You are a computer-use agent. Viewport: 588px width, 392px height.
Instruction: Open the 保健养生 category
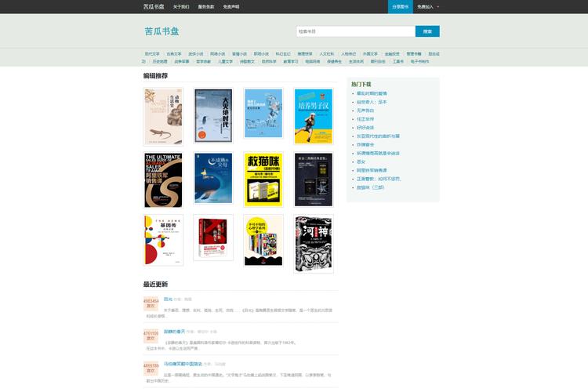coord(334,61)
